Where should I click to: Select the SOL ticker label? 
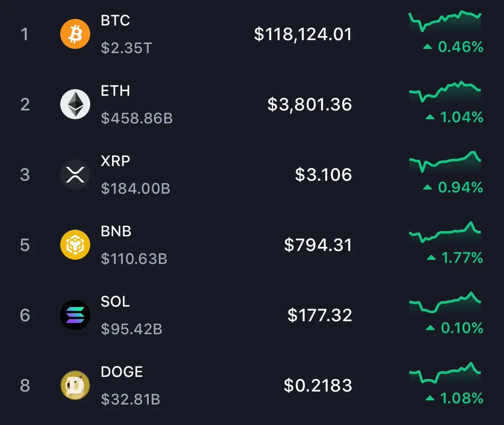coord(115,301)
